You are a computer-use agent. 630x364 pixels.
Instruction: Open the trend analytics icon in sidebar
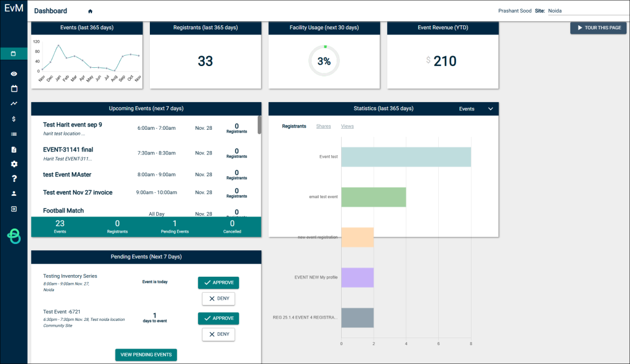click(x=14, y=104)
